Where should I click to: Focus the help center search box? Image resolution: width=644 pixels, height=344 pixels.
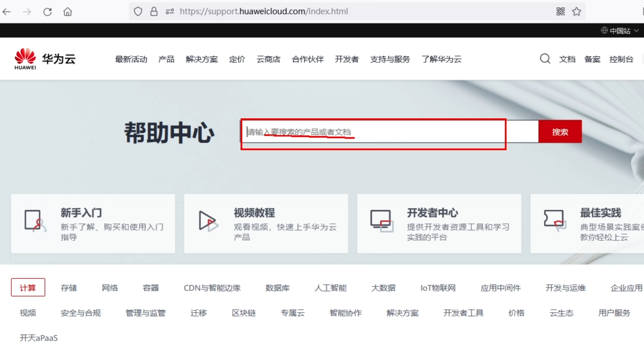(390, 132)
